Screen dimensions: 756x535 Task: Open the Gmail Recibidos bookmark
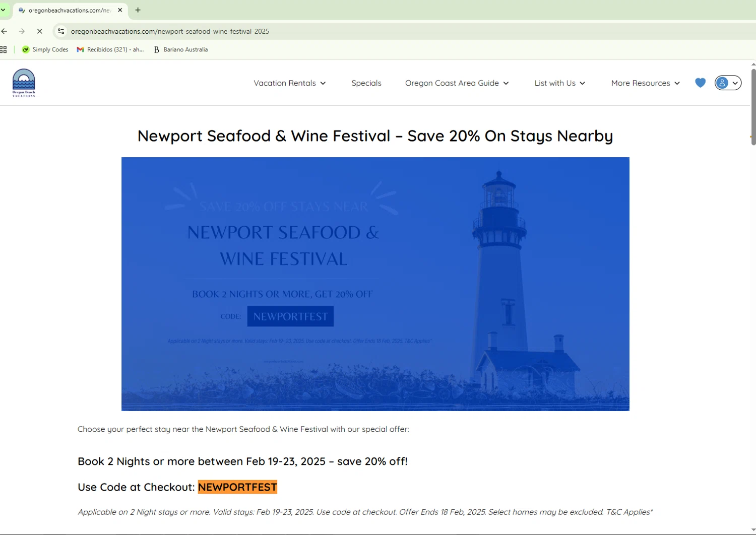point(110,49)
